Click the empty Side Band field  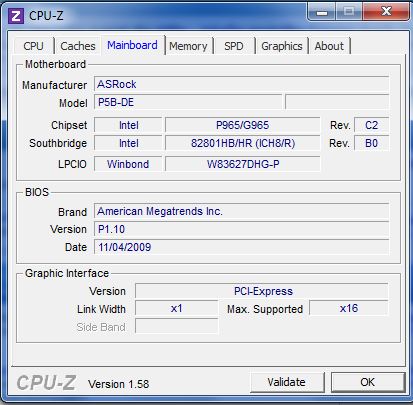[x=176, y=326]
